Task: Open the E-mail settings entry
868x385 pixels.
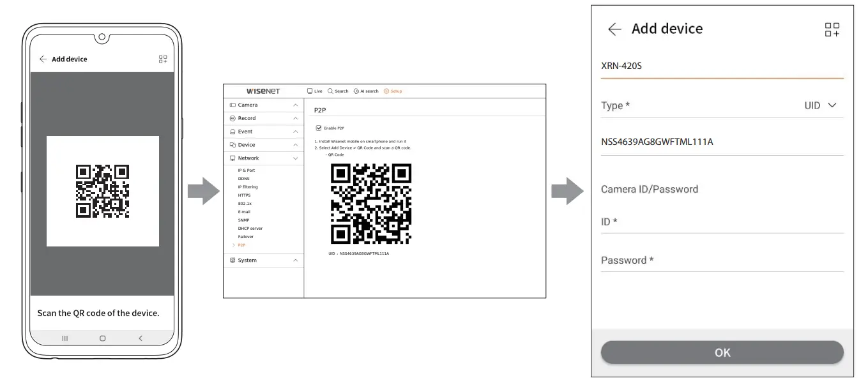Action: [244, 212]
